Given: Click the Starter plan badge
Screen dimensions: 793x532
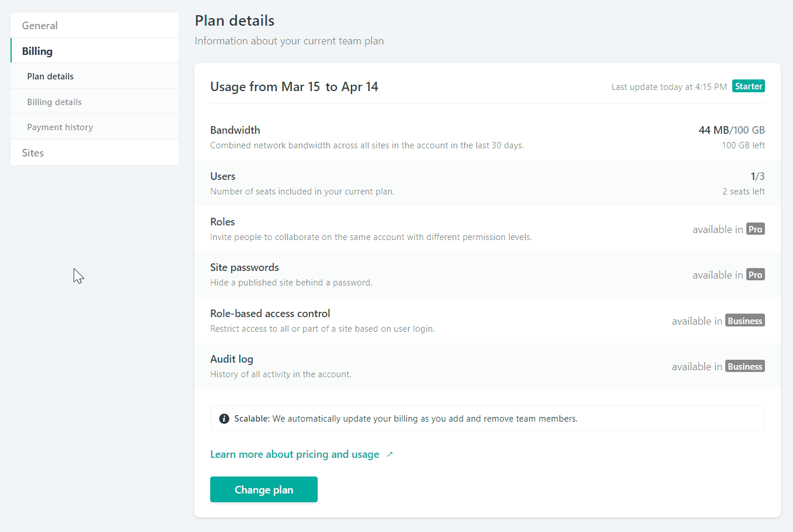Looking at the screenshot, I should tap(748, 86).
